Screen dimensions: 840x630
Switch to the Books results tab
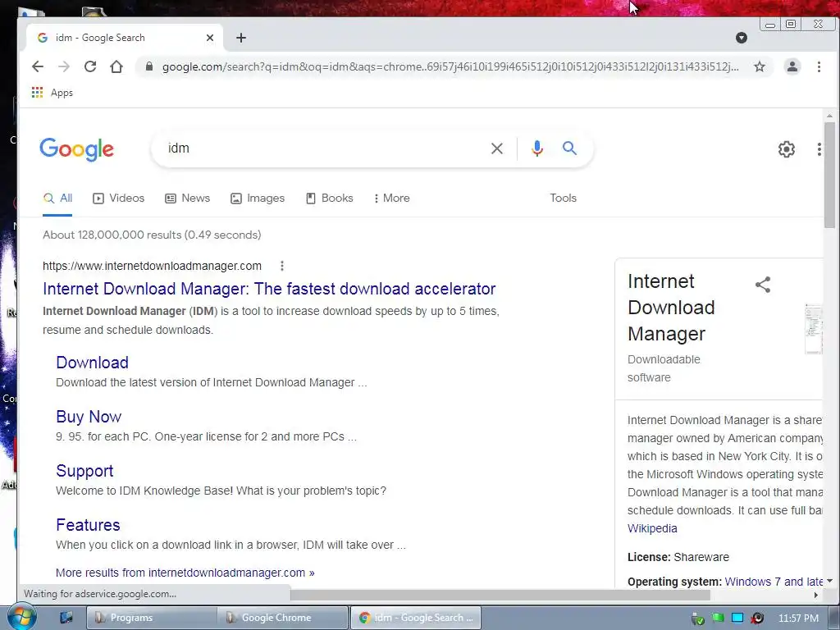click(x=330, y=199)
